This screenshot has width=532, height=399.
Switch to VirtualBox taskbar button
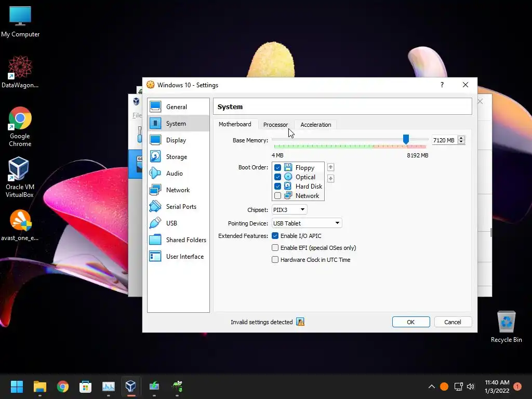coord(130,387)
